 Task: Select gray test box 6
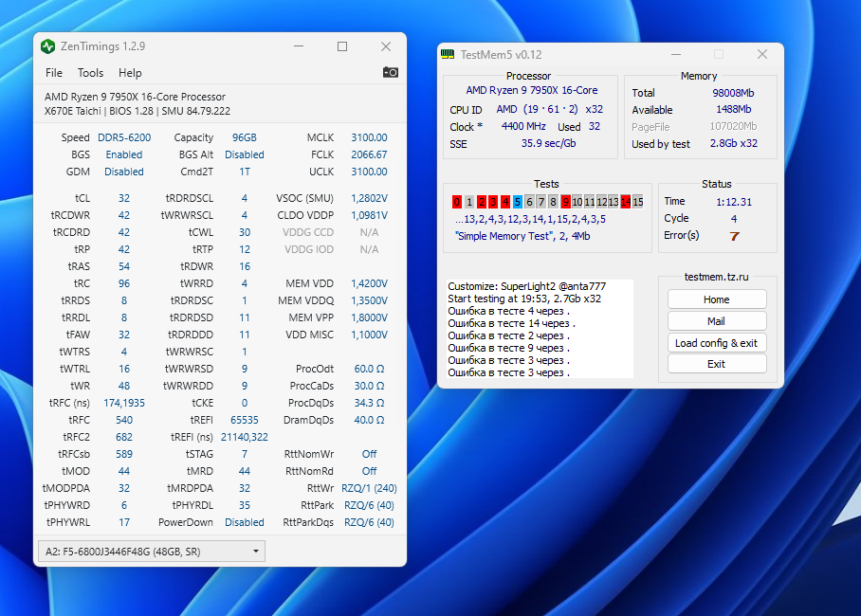click(x=529, y=202)
